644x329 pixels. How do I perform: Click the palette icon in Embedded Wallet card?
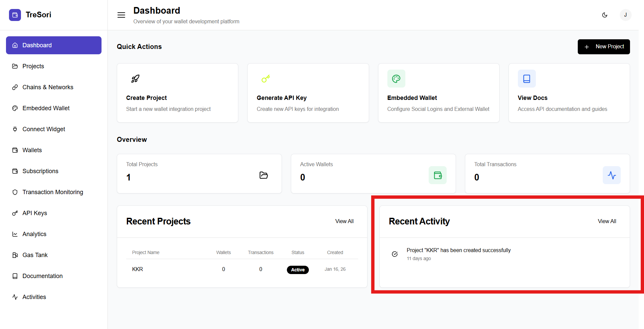pos(396,79)
